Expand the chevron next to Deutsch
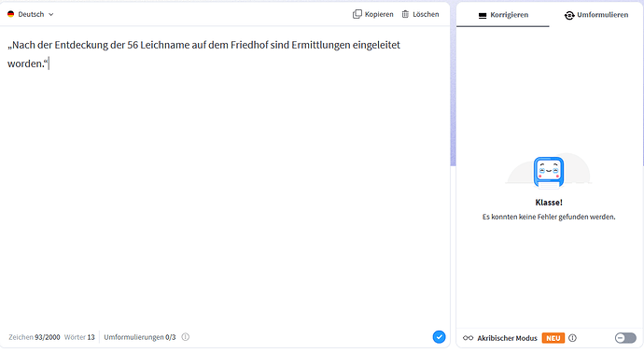 click(x=51, y=14)
